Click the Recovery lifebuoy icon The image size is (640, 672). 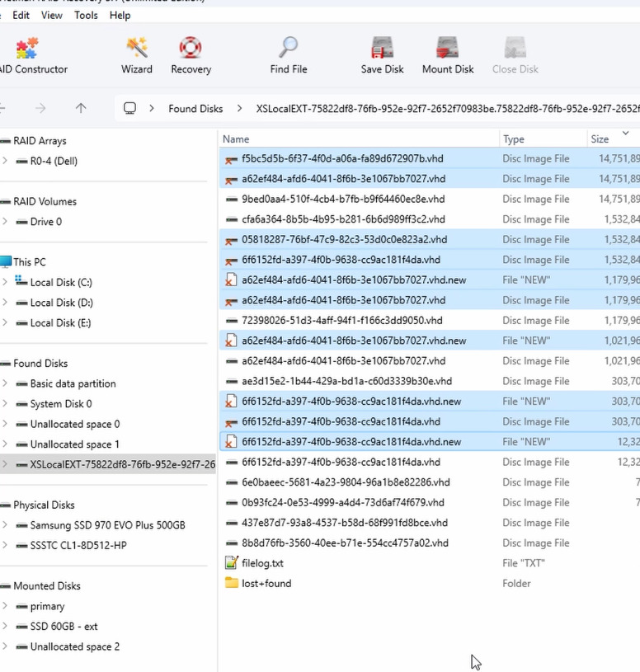pyautogui.click(x=191, y=48)
